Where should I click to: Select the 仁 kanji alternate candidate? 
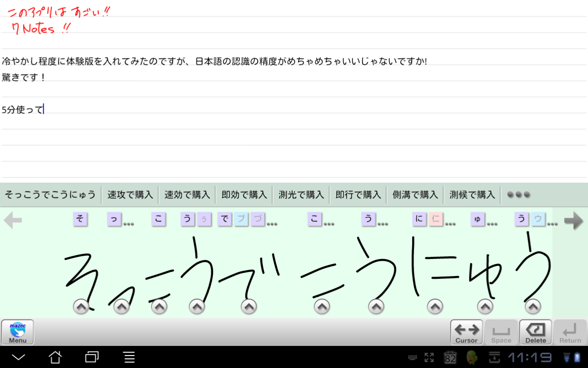[436, 219]
